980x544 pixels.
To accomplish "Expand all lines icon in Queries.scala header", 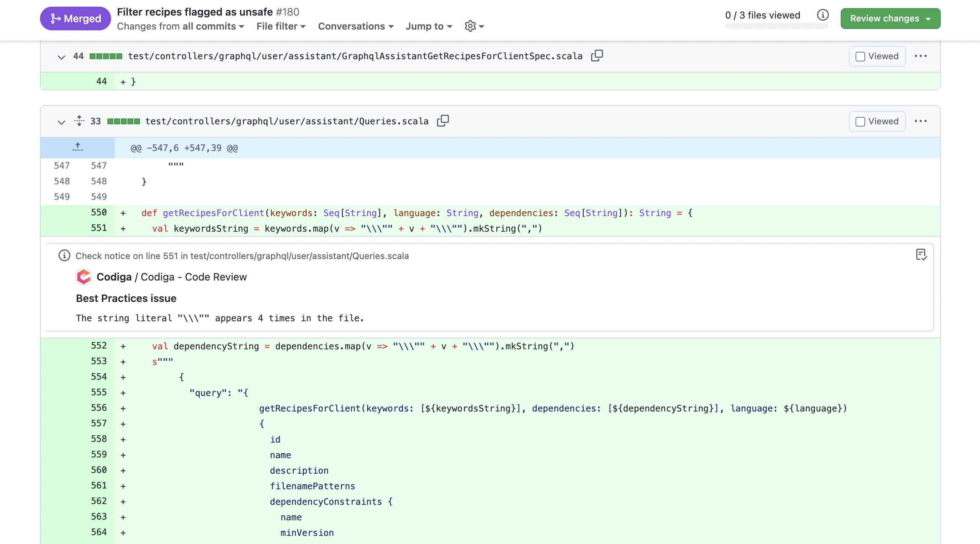I will pyautogui.click(x=79, y=121).
